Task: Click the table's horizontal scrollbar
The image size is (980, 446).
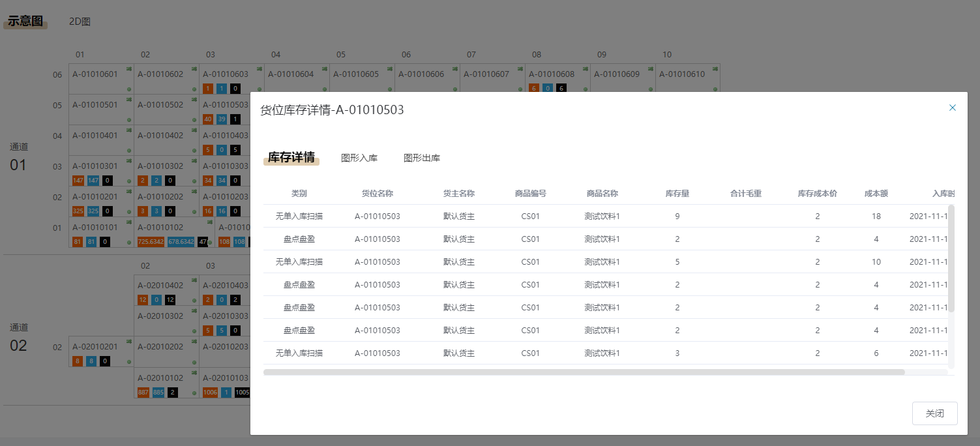Action: click(x=584, y=372)
